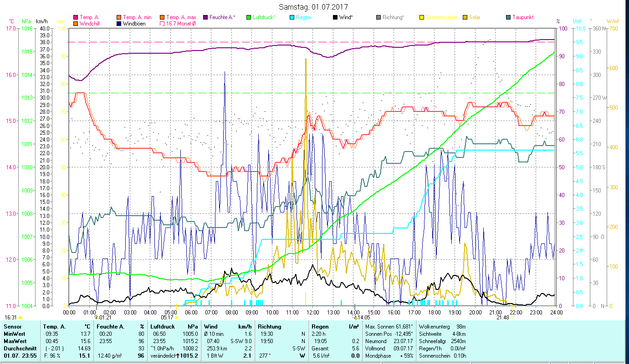629x364 pixels.
Task: Click the Temp. A. min legend square
Action: click(x=119, y=17)
